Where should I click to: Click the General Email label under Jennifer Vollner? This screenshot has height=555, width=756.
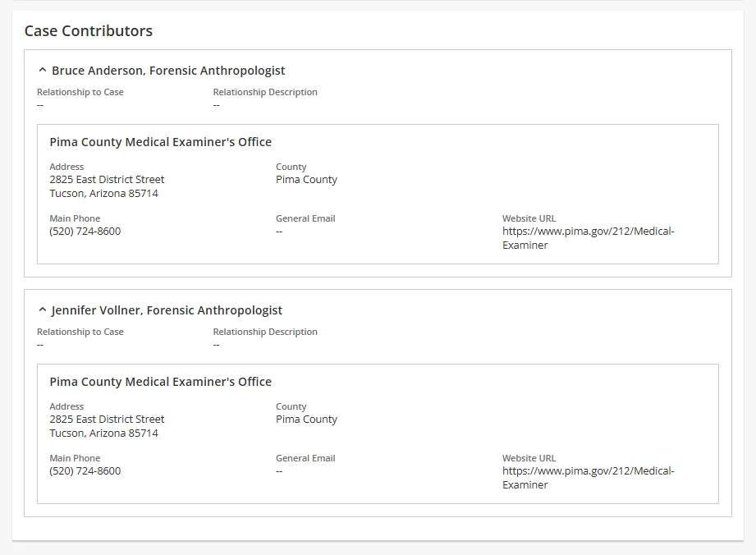(x=305, y=458)
